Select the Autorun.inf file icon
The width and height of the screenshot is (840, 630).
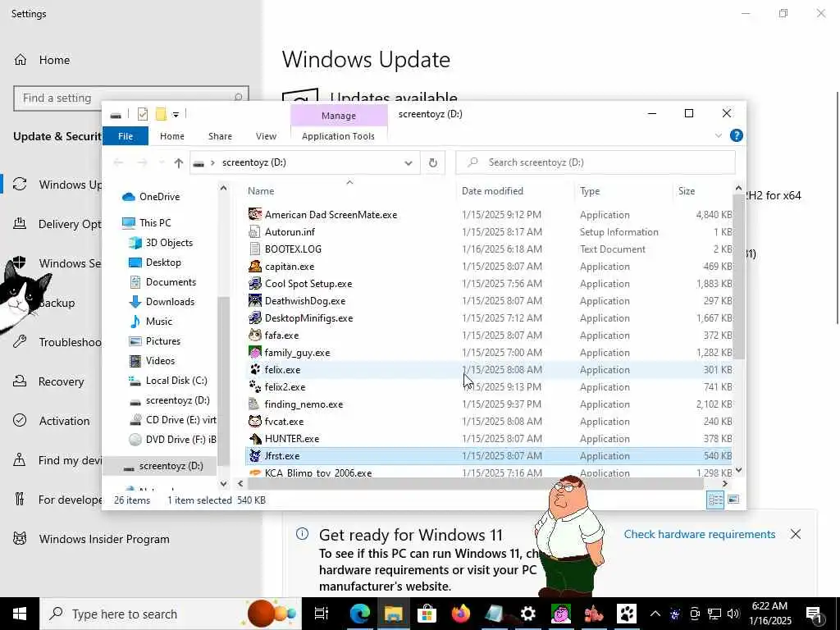coord(255,231)
